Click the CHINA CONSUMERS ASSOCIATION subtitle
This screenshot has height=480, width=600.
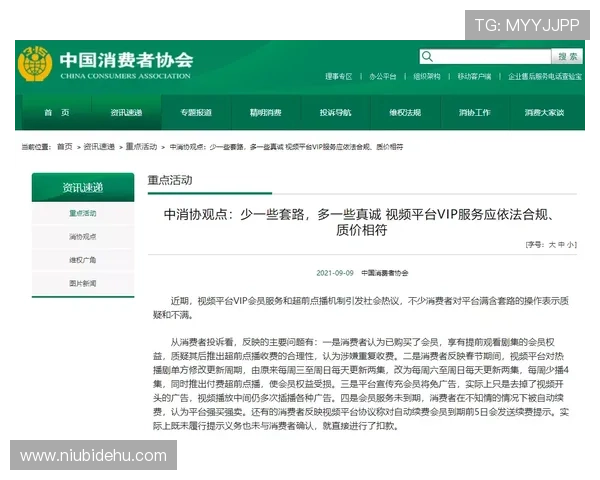pyautogui.click(x=126, y=76)
